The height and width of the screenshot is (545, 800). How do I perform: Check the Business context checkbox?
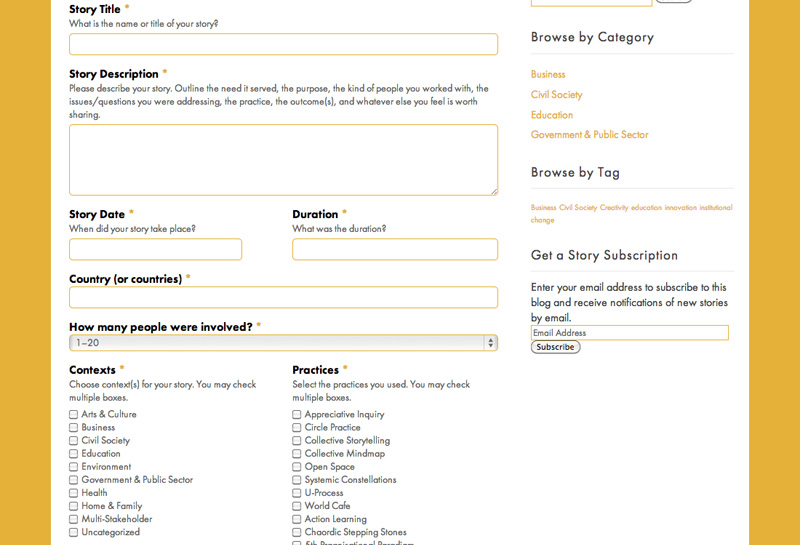[73, 428]
